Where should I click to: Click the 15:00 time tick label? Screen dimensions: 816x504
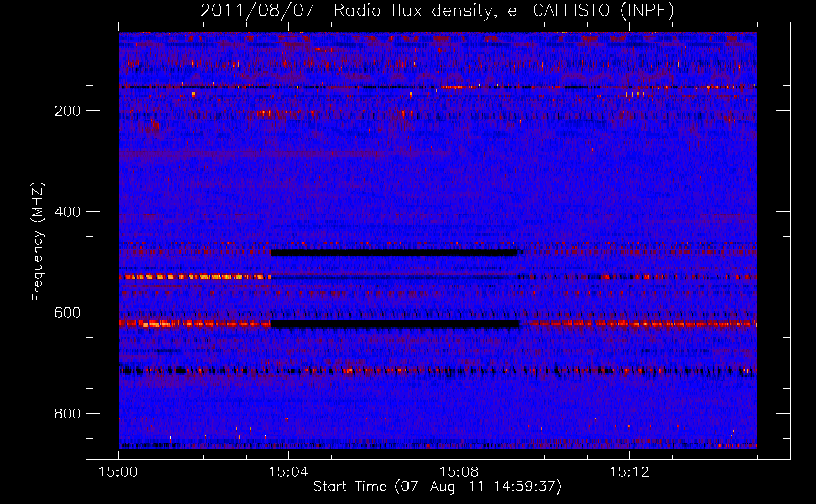click(118, 472)
